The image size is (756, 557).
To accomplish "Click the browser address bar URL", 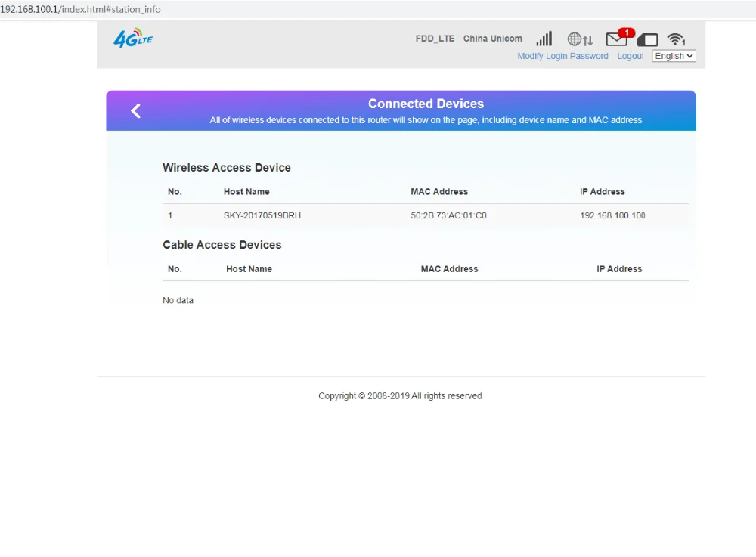I will tap(81, 9).
